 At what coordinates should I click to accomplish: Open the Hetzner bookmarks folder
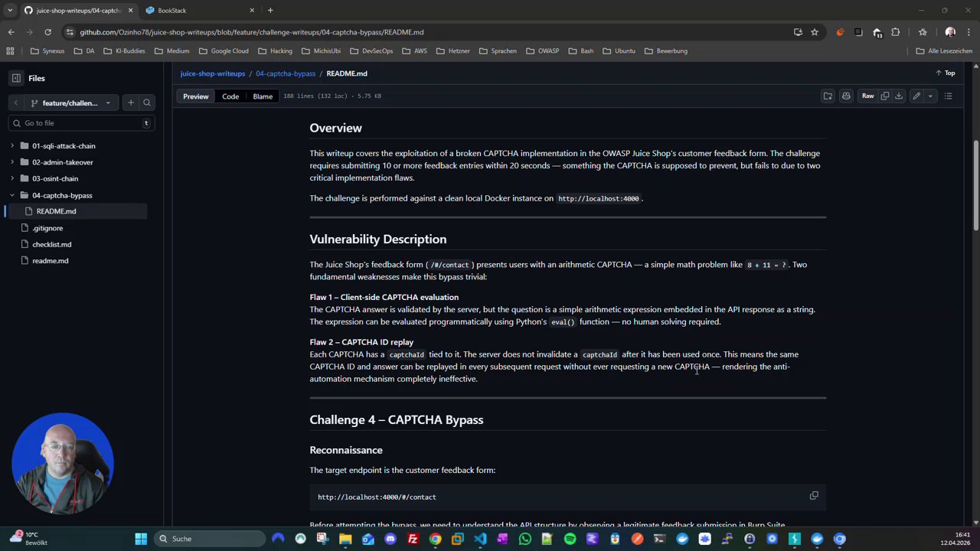[452, 51]
